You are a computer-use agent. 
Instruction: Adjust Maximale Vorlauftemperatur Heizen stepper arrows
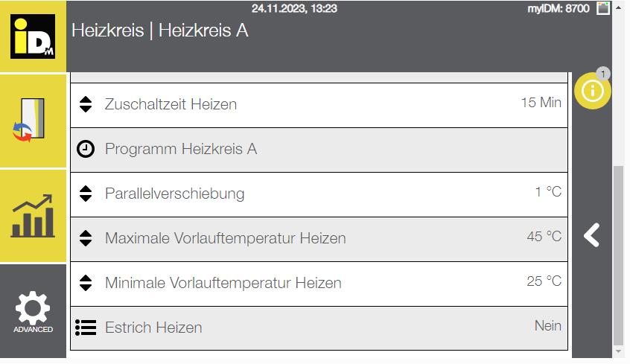(x=86, y=238)
